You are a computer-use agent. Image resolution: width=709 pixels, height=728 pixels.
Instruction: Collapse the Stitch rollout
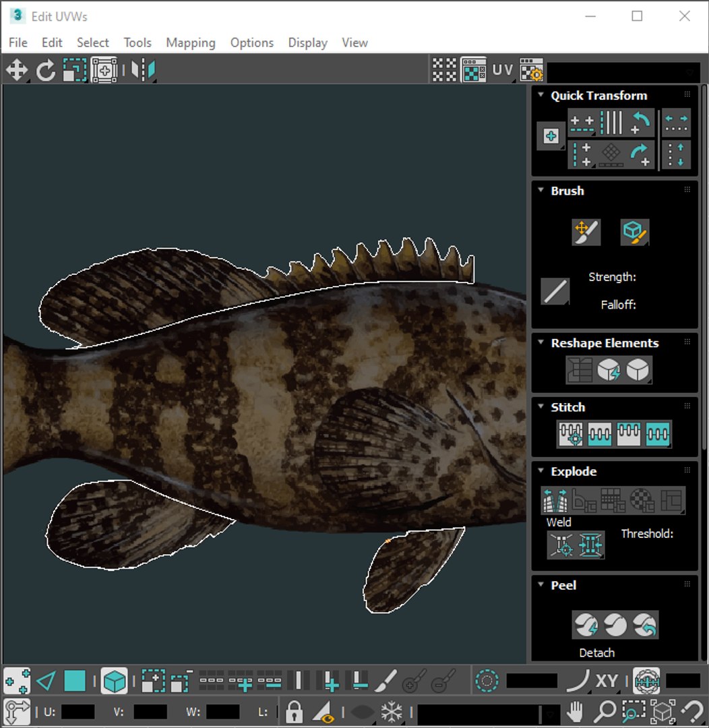coord(541,406)
